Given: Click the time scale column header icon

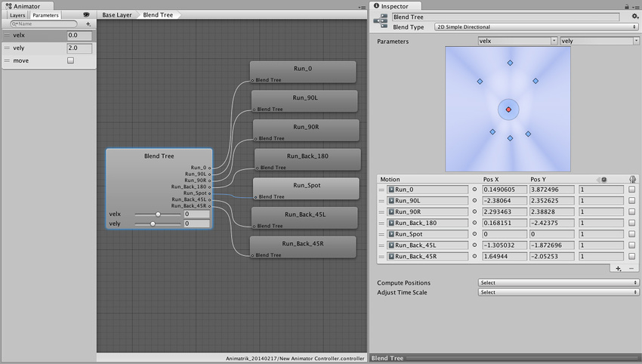Looking at the screenshot, I should coord(603,179).
